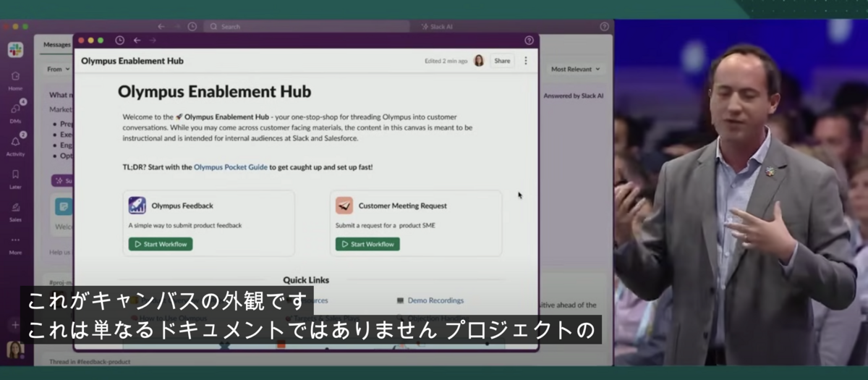Go back with canvas window back arrow
Screen dimensions: 868x380
[137, 41]
